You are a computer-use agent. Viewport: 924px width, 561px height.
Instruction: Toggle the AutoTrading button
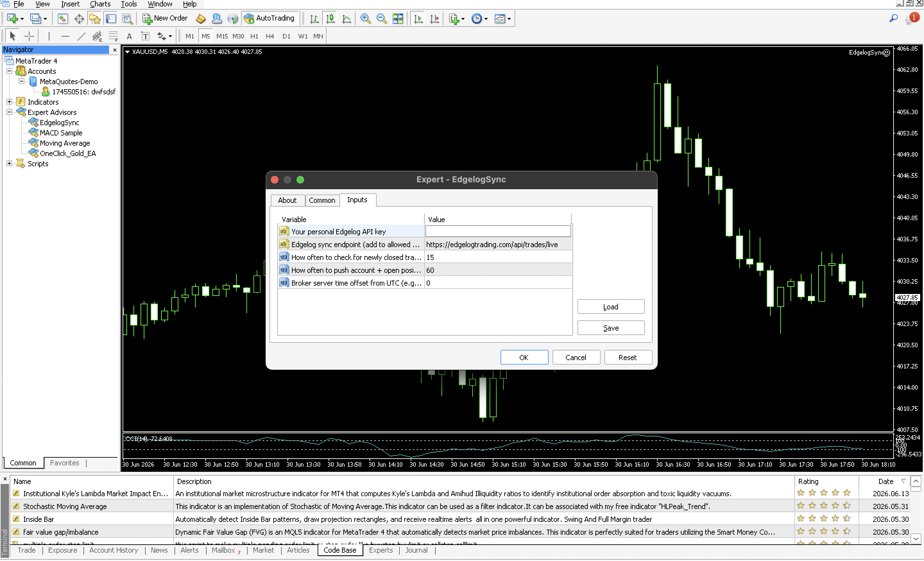[269, 18]
